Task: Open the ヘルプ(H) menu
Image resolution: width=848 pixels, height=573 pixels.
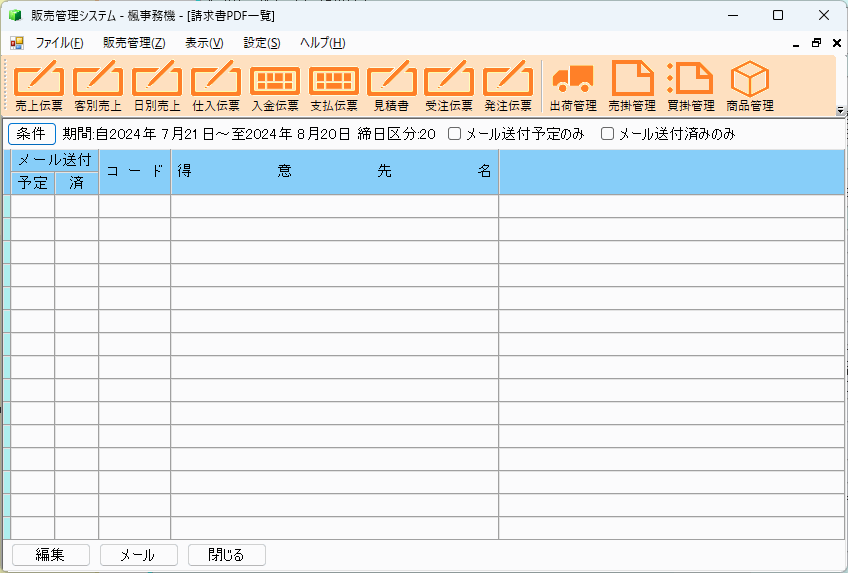Action: click(323, 43)
